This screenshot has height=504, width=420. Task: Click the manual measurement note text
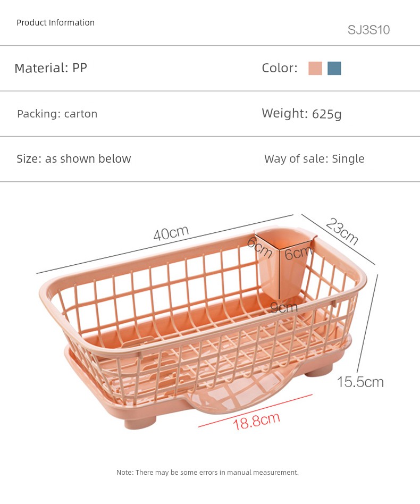pos(207,472)
